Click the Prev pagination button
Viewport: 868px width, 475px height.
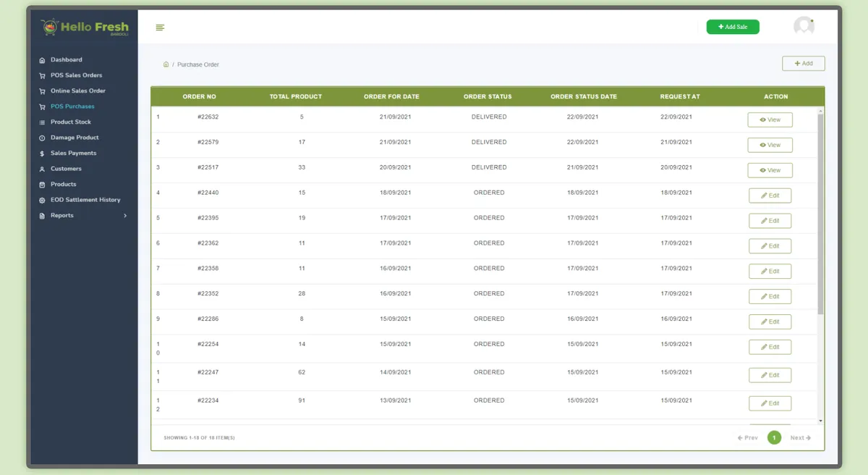[748, 438]
